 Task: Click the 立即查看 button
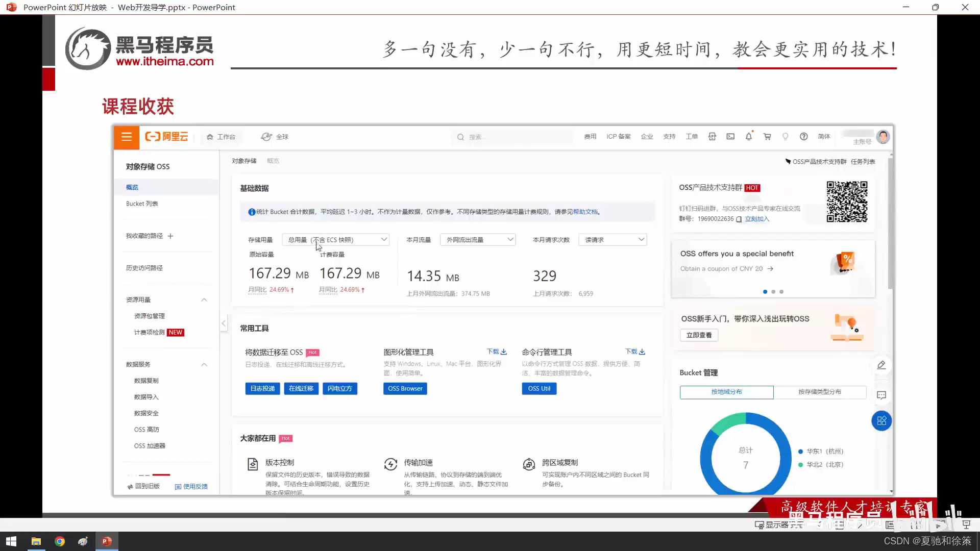tap(699, 335)
